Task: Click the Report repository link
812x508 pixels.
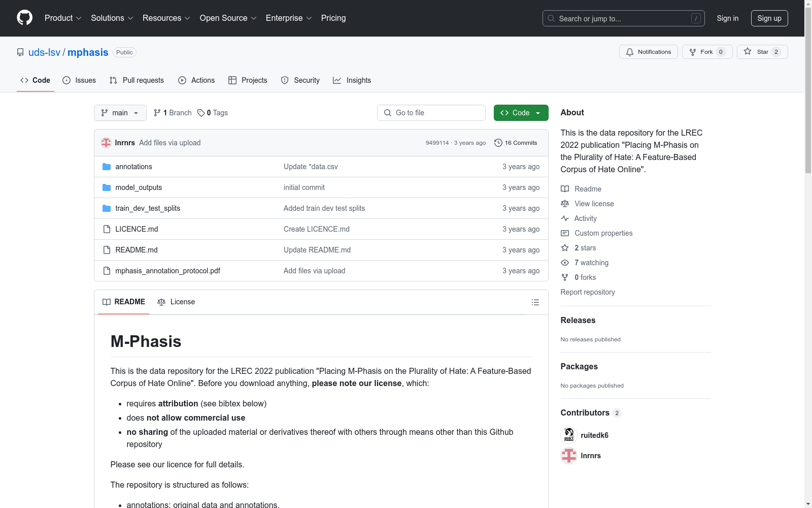Action: point(588,292)
